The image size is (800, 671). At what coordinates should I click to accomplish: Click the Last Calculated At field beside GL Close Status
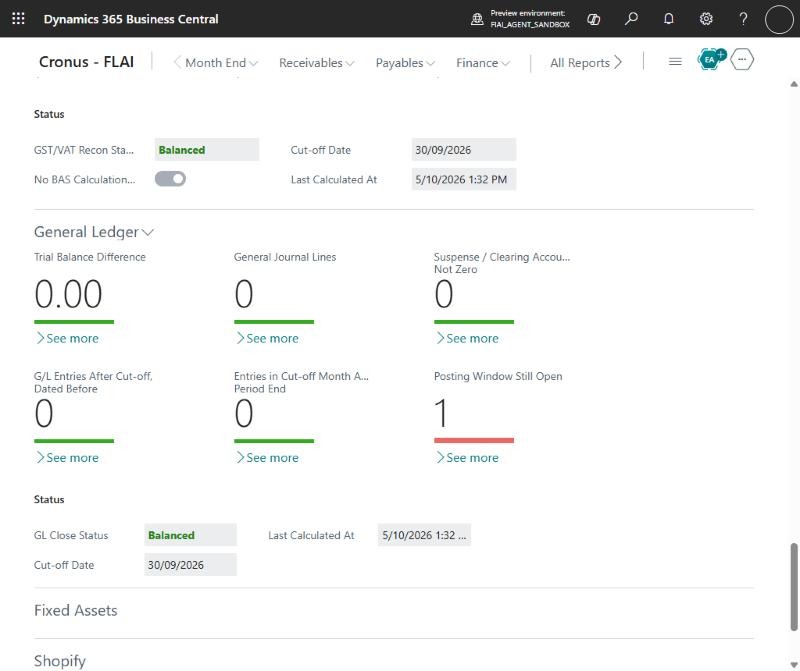424,535
